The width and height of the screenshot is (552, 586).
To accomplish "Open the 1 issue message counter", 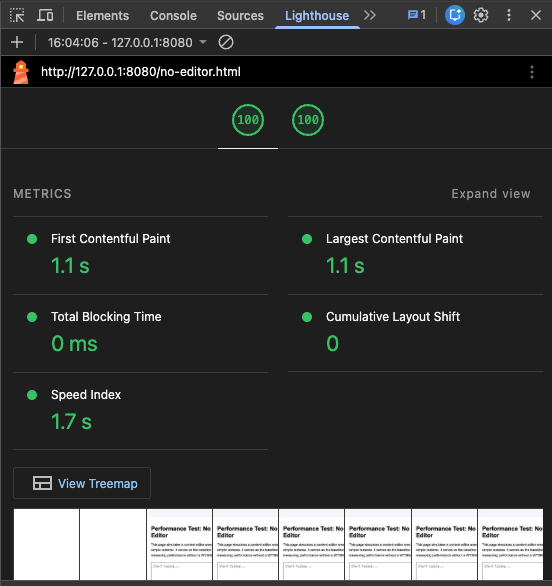I will tap(417, 15).
